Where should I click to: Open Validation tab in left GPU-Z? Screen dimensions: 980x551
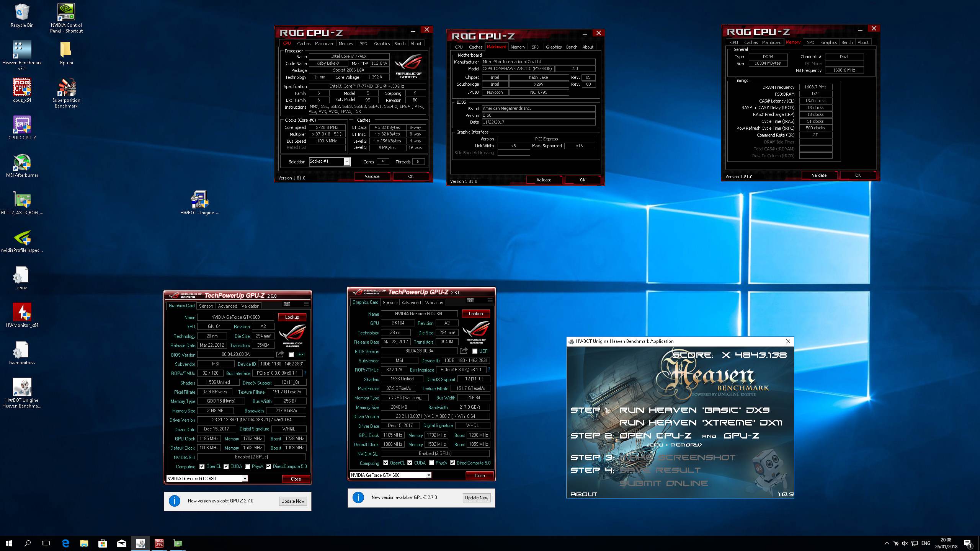(x=250, y=306)
